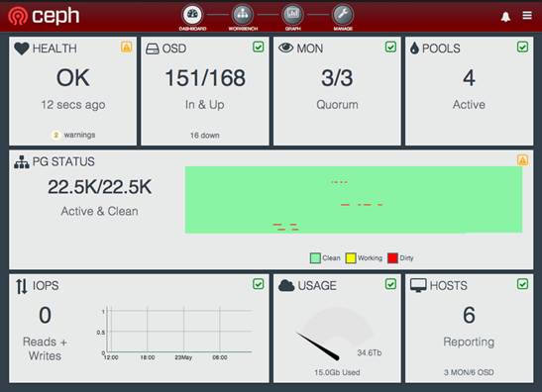Click the IOPS '0' value
Viewport: 542px width, 392px height.
point(45,315)
